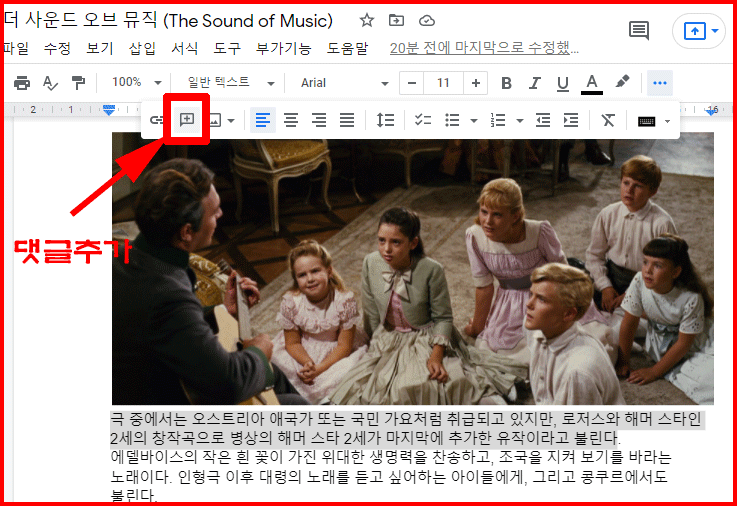The height and width of the screenshot is (506, 737).
Task: Open the 부가기능 menu
Action: (283, 48)
